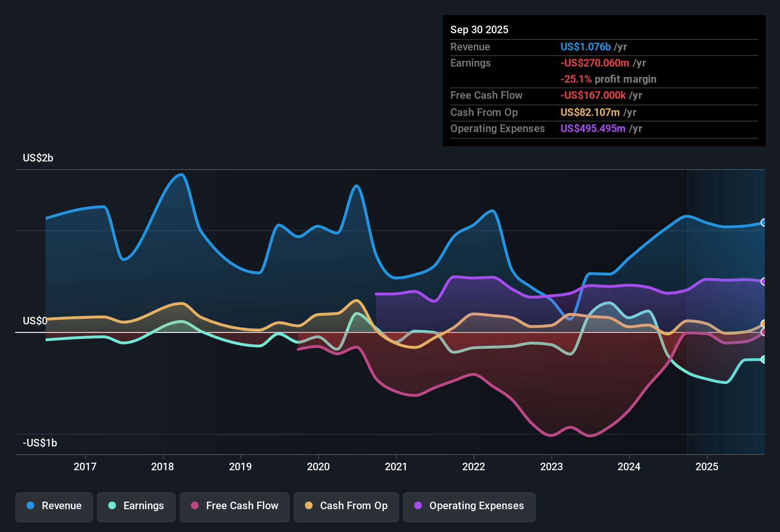
Task: Select the purple Operating Expenses legend dot
Action: click(x=417, y=506)
